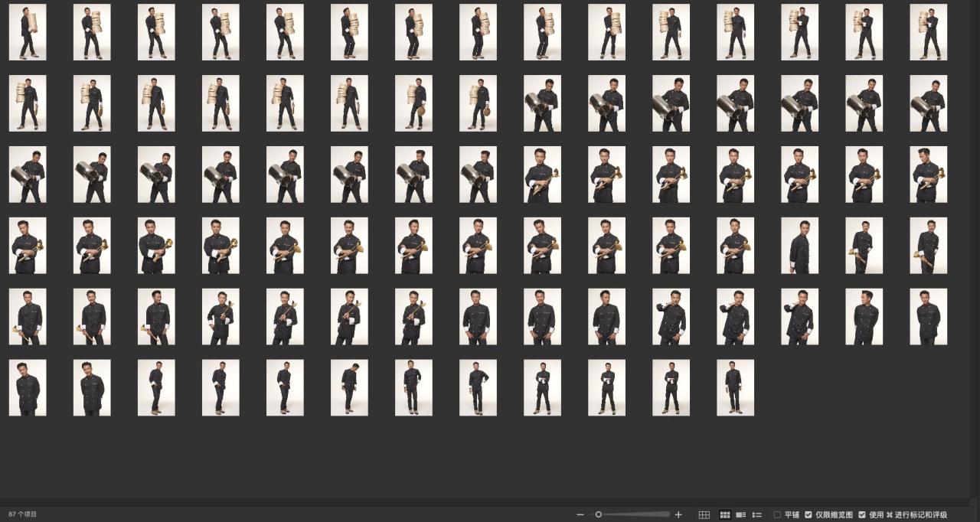The image size is (980, 522).
Task: Select first thumbnail in the second row
Action: pyautogui.click(x=28, y=103)
